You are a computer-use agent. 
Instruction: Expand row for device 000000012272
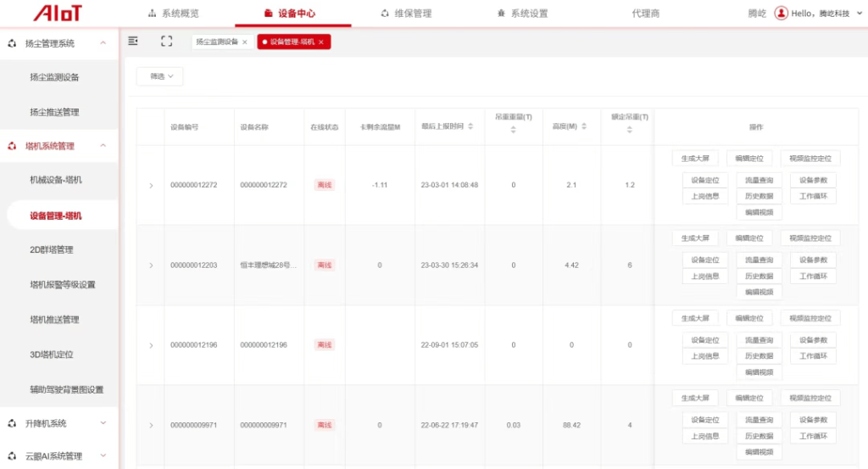click(x=151, y=185)
